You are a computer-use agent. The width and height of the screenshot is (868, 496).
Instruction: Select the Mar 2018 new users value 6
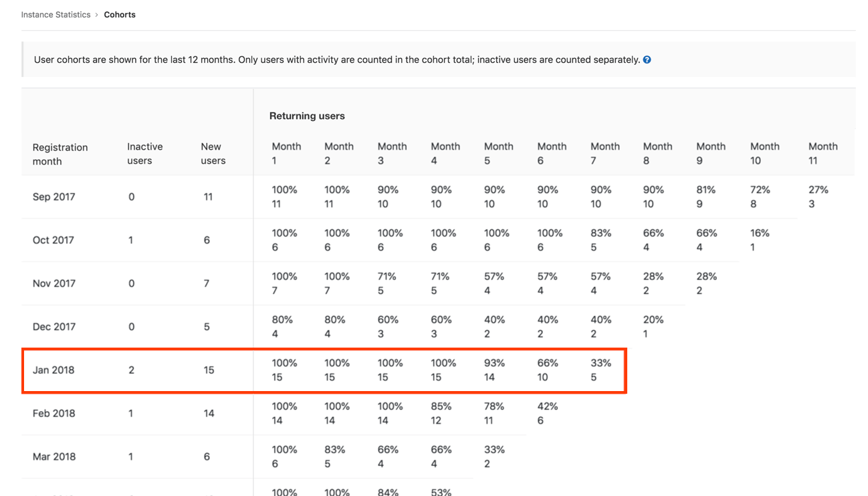pos(208,457)
